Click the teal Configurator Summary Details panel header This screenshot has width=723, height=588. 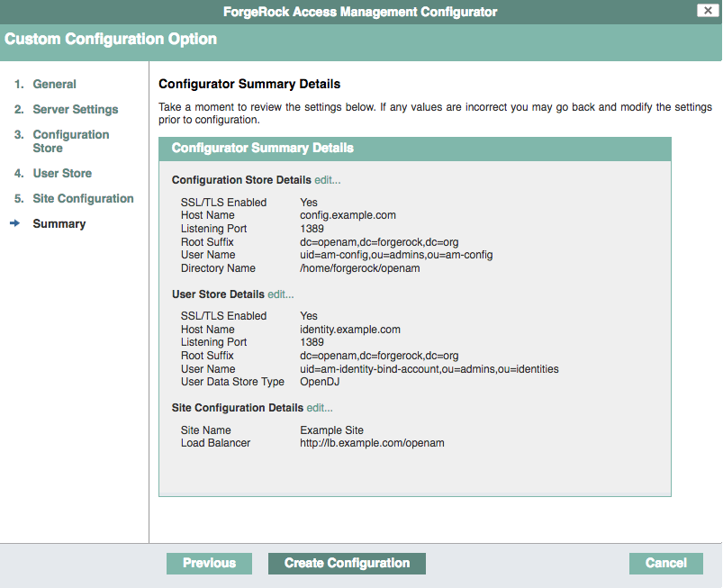414,149
